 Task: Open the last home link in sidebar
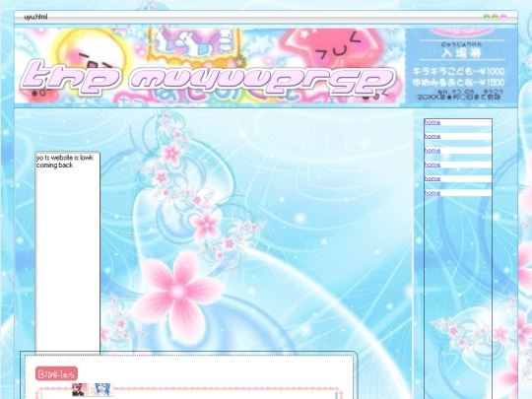point(432,193)
